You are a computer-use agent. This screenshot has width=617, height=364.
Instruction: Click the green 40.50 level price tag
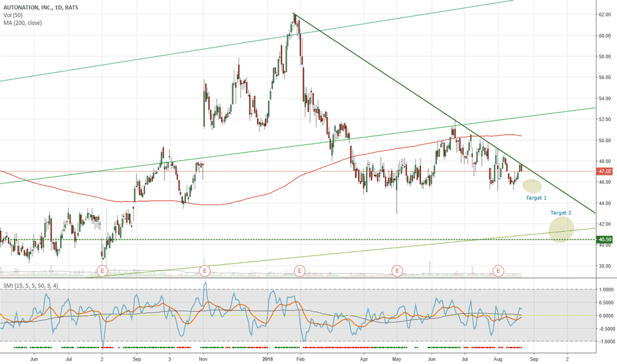(605, 240)
